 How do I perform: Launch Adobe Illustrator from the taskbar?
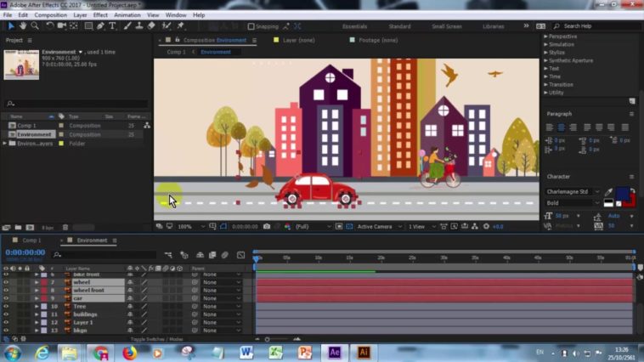[x=364, y=352]
